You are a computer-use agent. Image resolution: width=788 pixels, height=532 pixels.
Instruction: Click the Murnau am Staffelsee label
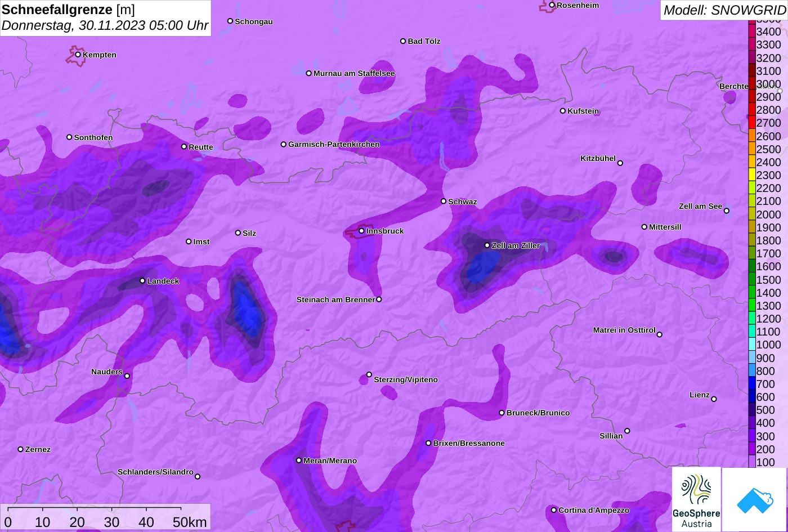coord(354,73)
